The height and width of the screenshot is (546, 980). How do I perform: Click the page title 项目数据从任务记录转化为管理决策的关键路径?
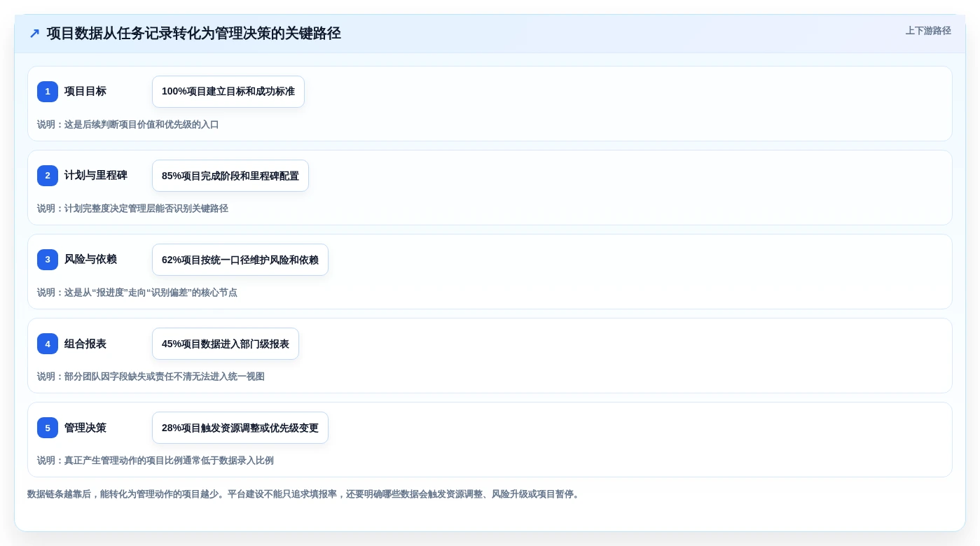tap(194, 34)
